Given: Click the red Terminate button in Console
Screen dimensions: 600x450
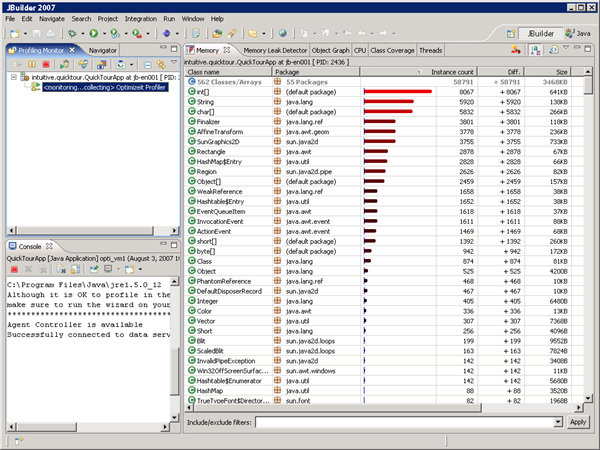Looking at the screenshot, I should [12, 269].
